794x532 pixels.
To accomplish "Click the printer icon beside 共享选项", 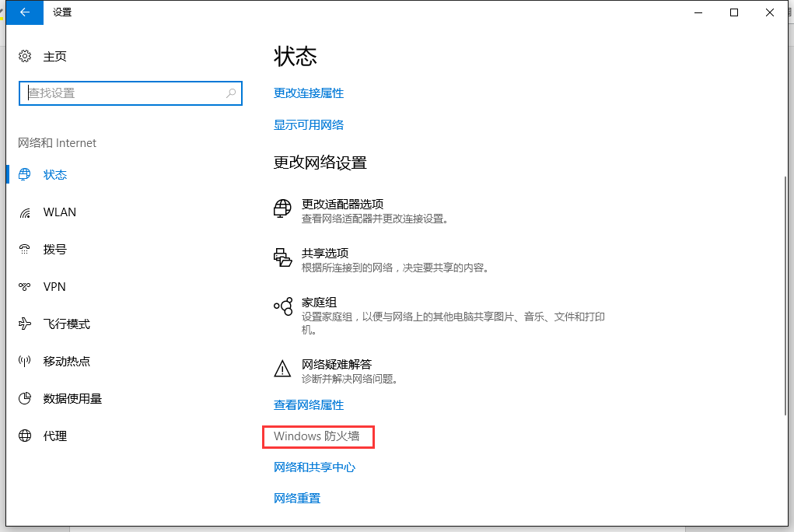I will click(282, 257).
